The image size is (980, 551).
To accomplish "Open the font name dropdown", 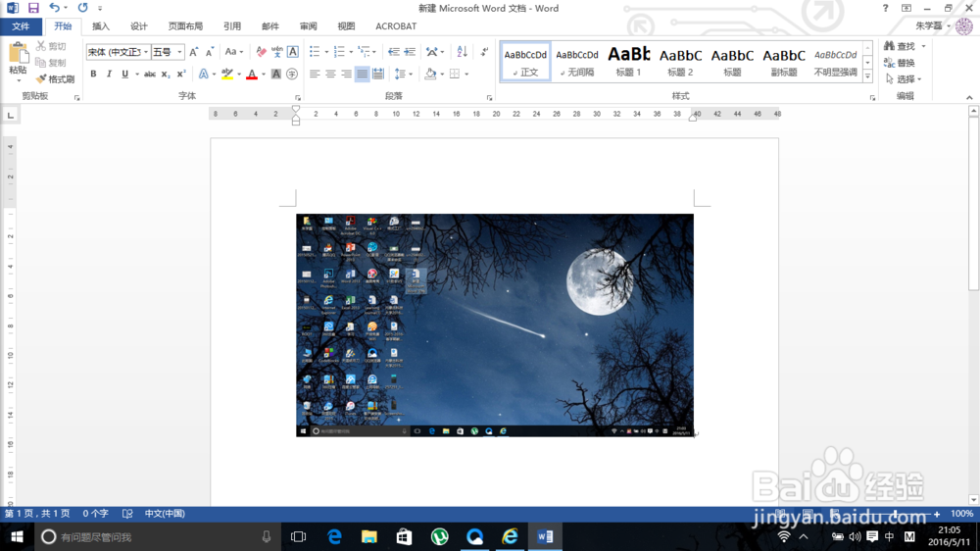I will click(146, 52).
